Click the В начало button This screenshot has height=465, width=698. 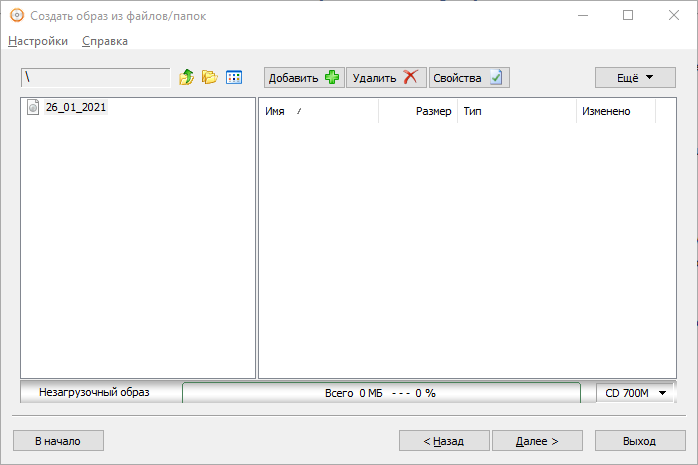tap(58, 441)
